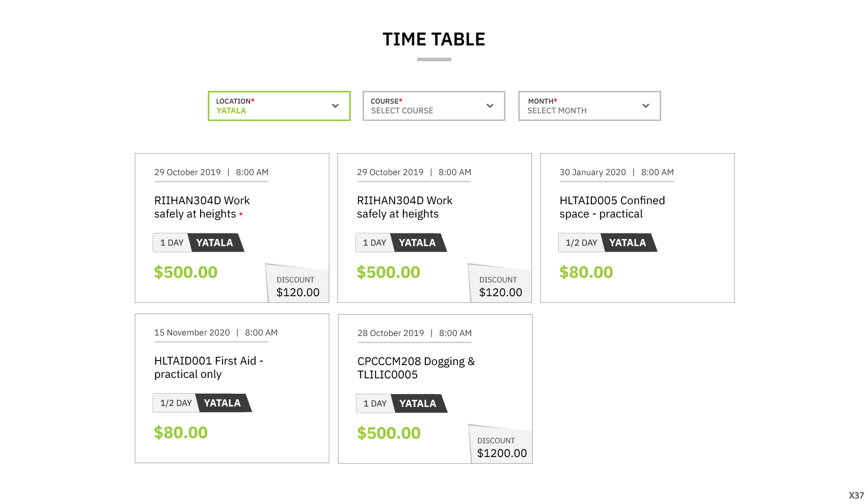Screen dimensions: 868x504
Task: Click the 1/2 DAY badge on First Aid card
Action: [x=176, y=403]
